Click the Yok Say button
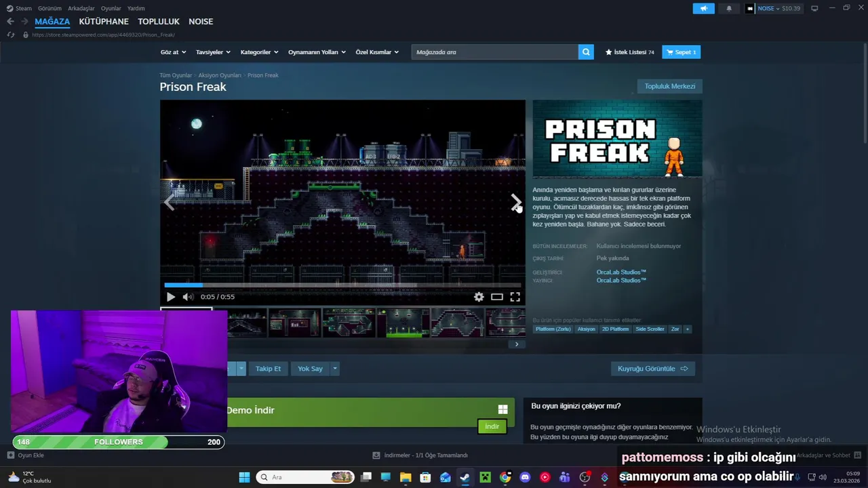The image size is (868, 488). (x=310, y=369)
